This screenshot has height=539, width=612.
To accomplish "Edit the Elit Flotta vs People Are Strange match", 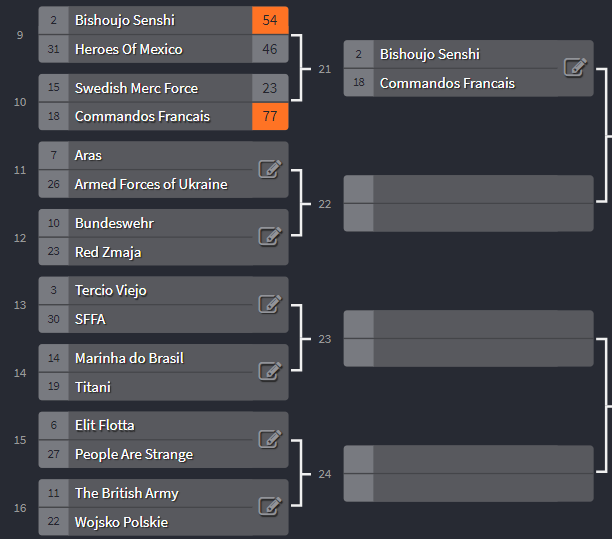I will pyautogui.click(x=269, y=439).
